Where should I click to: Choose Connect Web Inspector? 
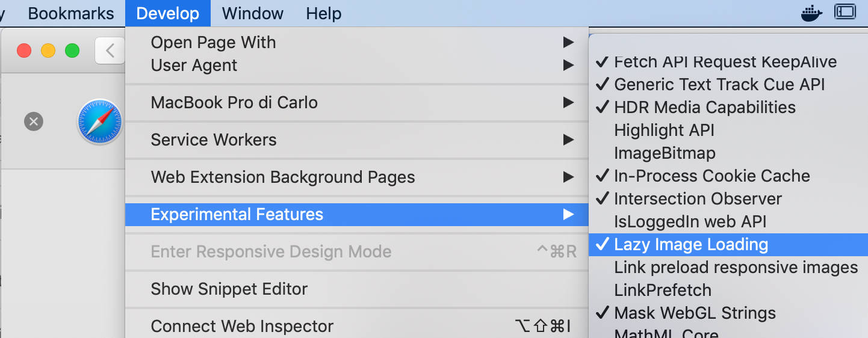(x=242, y=327)
